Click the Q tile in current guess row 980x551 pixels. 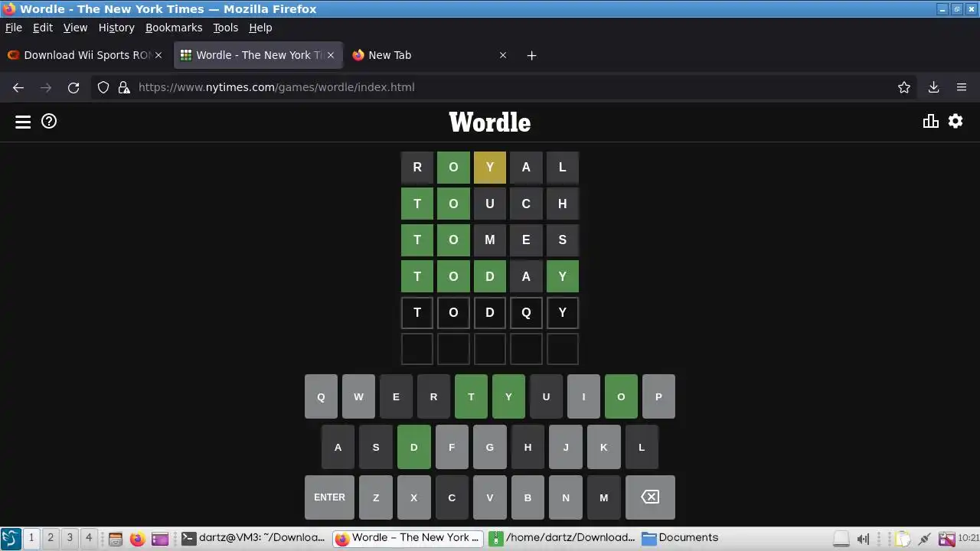526,312
